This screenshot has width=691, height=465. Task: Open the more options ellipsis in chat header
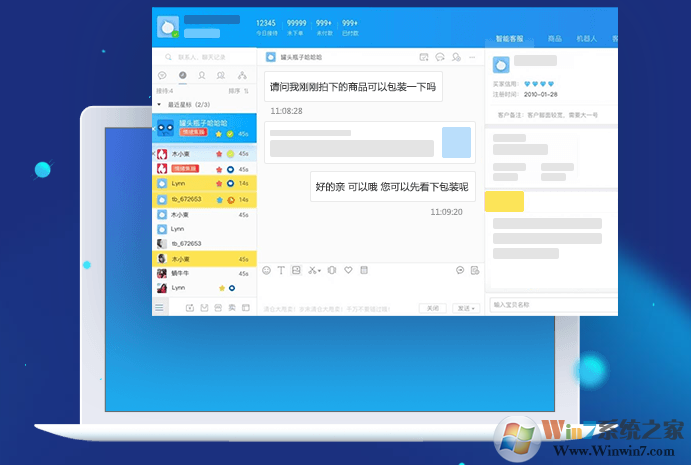point(471,57)
